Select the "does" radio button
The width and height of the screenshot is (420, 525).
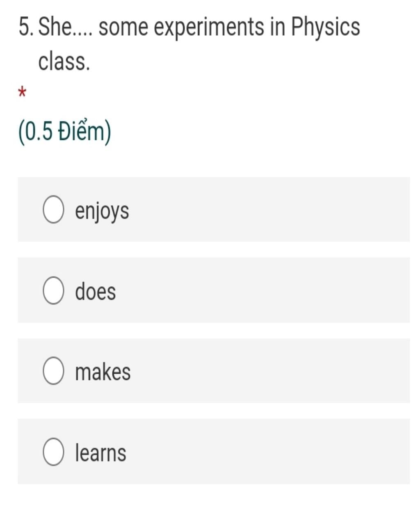(53, 290)
